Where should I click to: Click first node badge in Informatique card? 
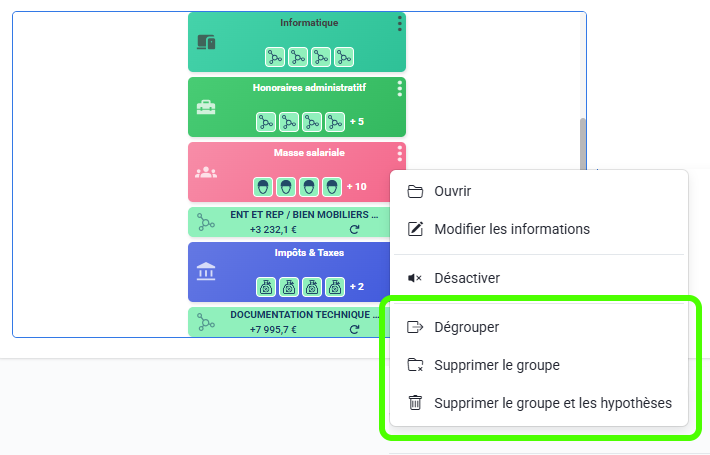[275, 57]
